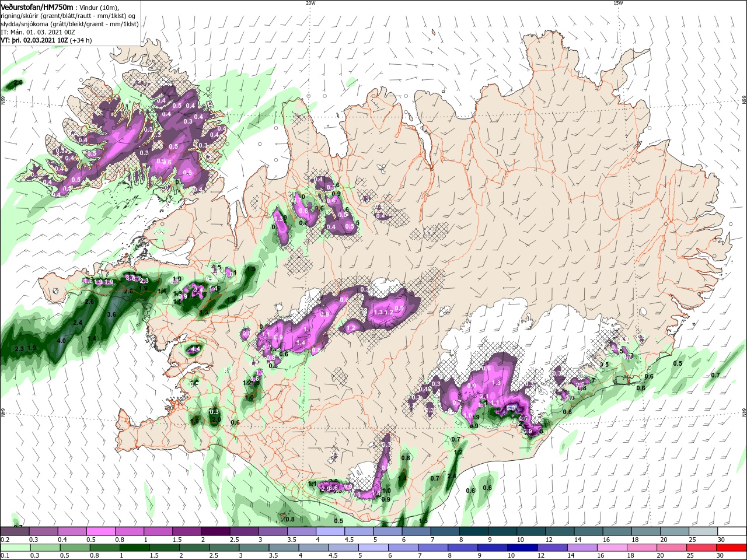This screenshot has height=560, width=747.
Task: Pick the red bottom-row swatch after 30
Action: pyautogui.click(x=731, y=547)
